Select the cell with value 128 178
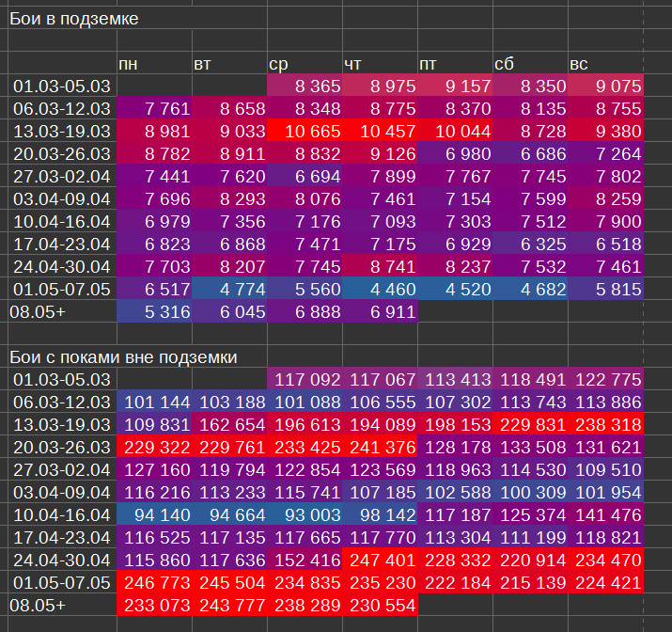The height and width of the screenshot is (632, 672). pyautogui.click(x=455, y=448)
